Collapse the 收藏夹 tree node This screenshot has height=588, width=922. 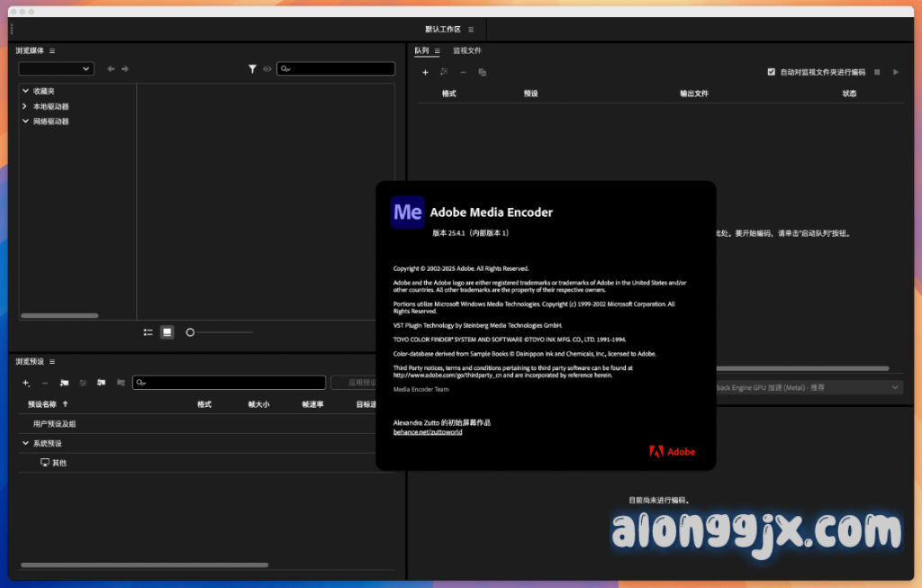point(25,91)
